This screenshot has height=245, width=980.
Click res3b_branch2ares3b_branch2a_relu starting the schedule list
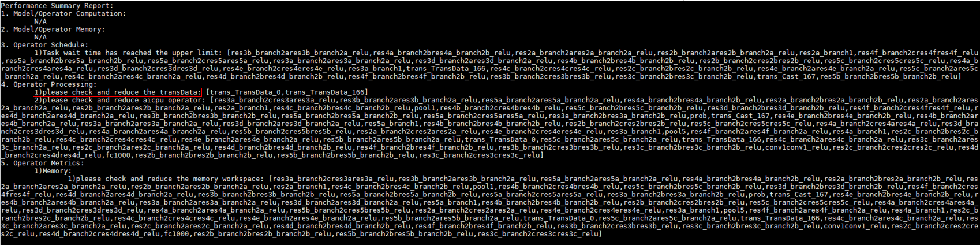[x=300, y=53]
